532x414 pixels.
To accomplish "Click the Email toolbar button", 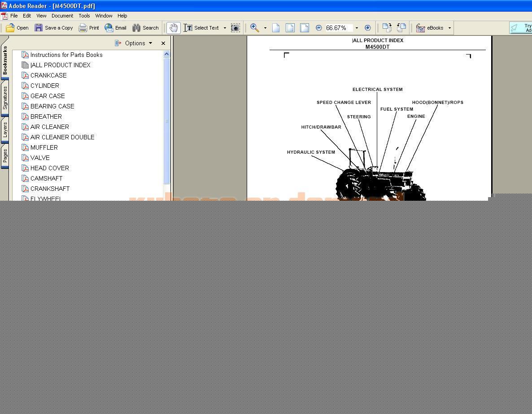I will point(115,28).
